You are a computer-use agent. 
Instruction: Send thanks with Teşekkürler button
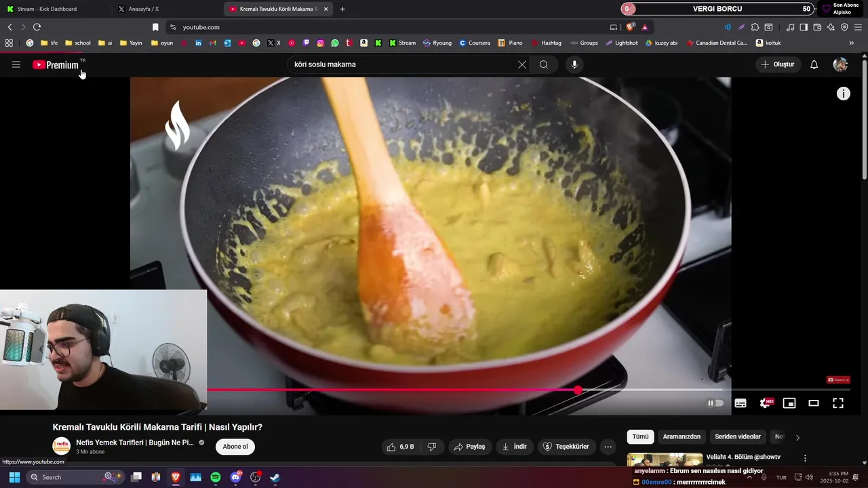(x=567, y=447)
